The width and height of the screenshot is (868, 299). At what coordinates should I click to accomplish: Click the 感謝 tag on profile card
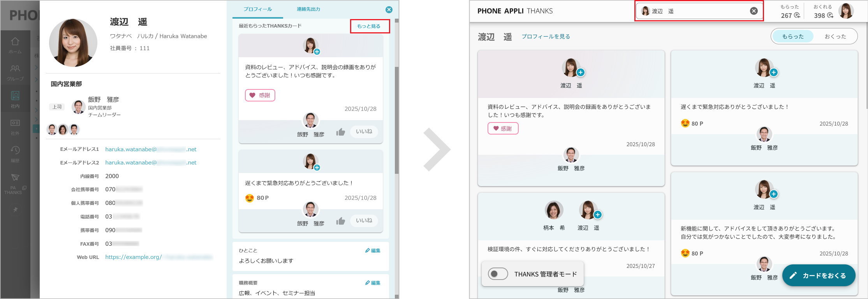pyautogui.click(x=260, y=95)
